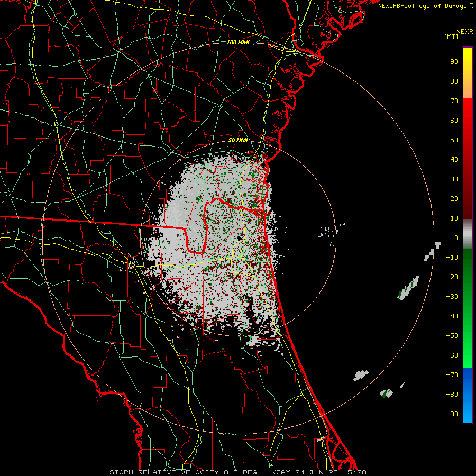Image resolution: width=476 pixels, height=476 pixels.
Task: Click the 15:00 timestamp in caption
Action: tap(355, 472)
